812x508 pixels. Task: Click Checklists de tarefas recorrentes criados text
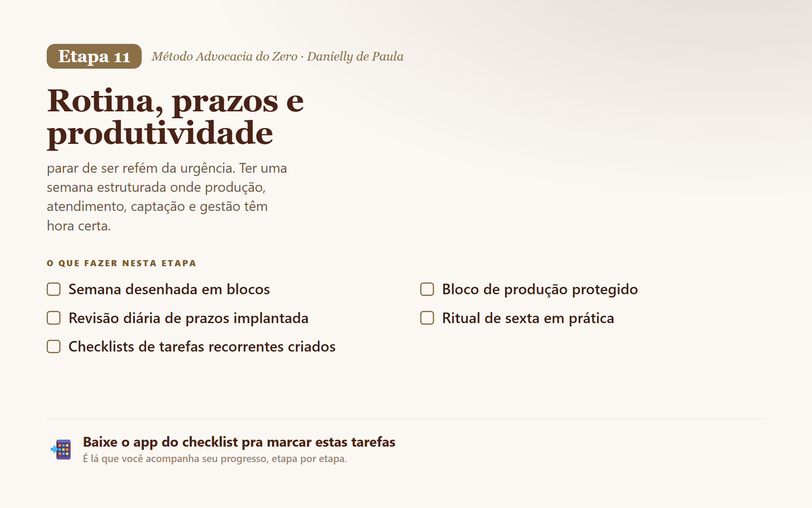click(x=202, y=347)
